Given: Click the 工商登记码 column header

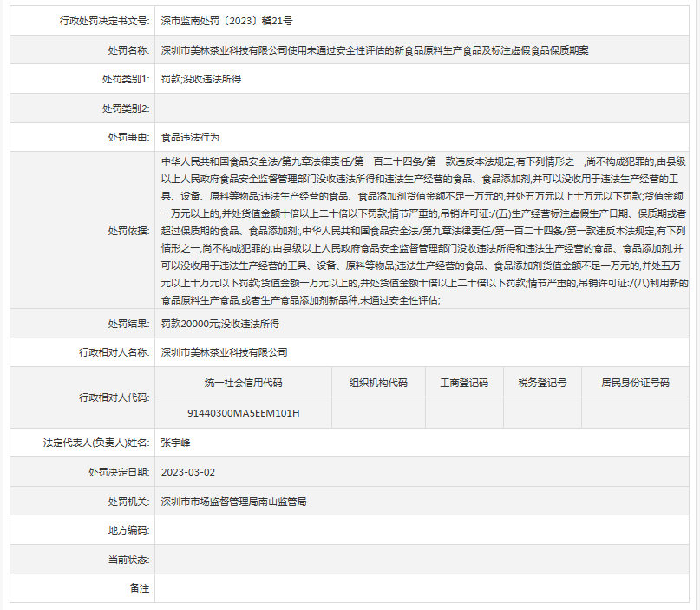Looking at the screenshot, I should pyautogui.click(x=464, y=383).
